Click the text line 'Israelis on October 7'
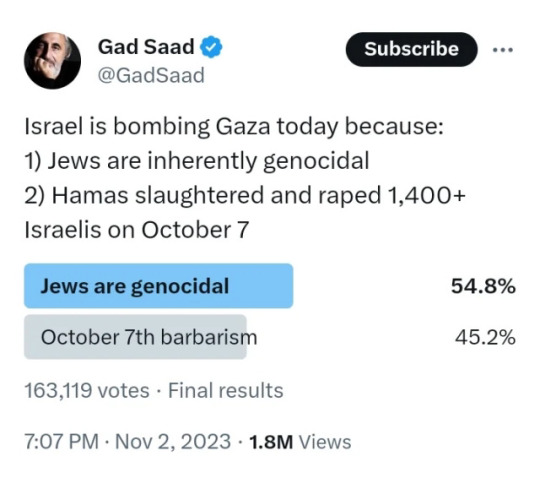The image size is (540, 478). [136, 230]
